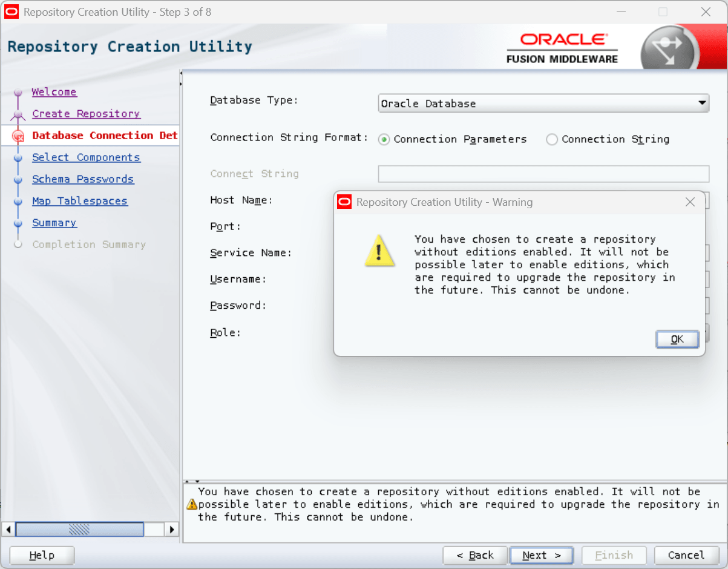728x569 pixels.
Task: Click the sidebar horizontal scrollbar thumb
Action: 79,530
